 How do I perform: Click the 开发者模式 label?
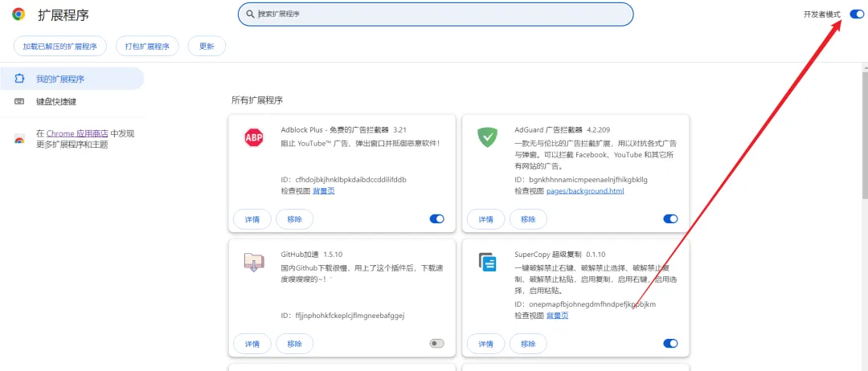[x=821, y=14]
